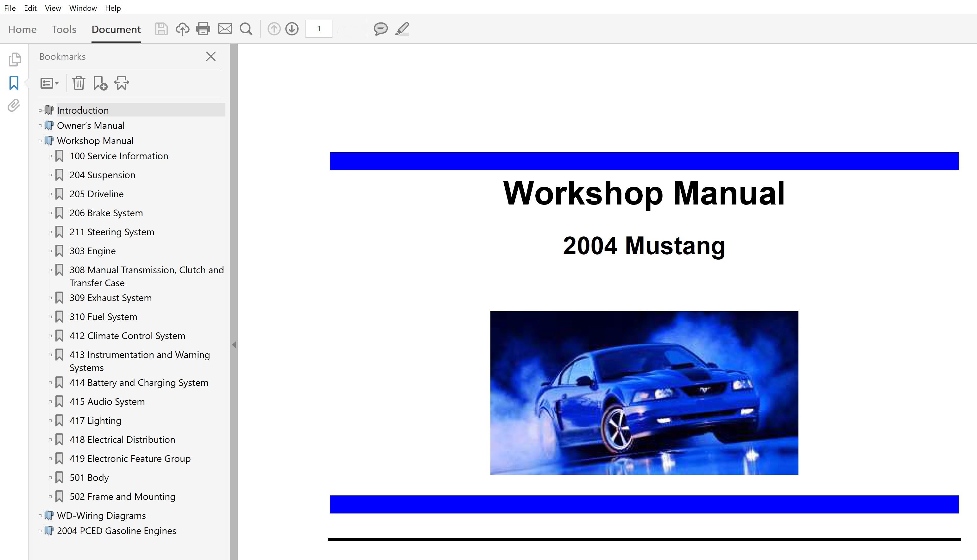Delete selected bookmark trash icon
Viewport: 977px width, 560px height.
pyautogui.click(x=79, y=83)
